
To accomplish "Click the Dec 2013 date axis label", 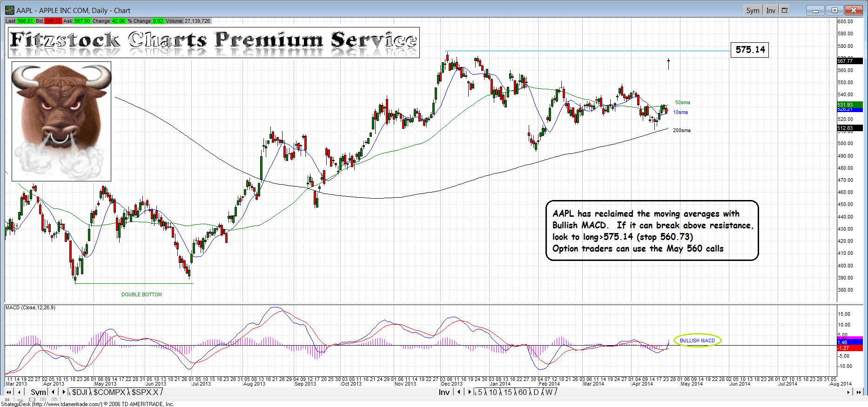I will [452, 384].
